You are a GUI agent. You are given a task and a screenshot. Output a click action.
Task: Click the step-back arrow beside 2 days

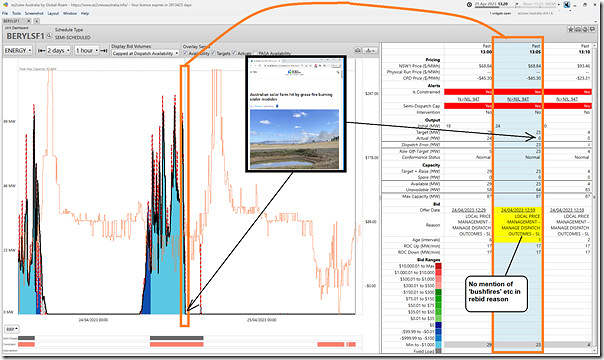tap(41, 50)
